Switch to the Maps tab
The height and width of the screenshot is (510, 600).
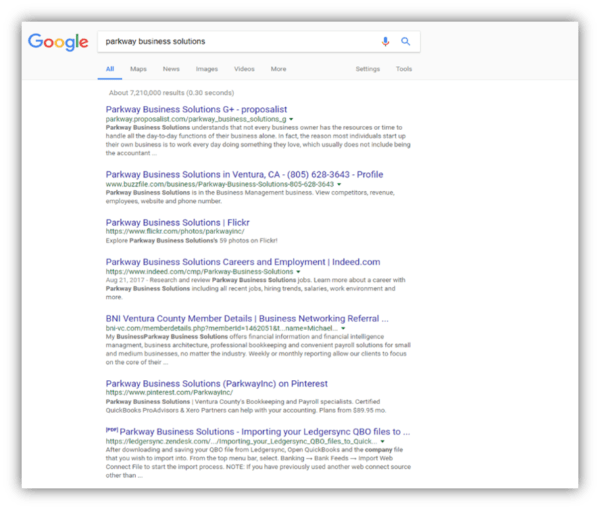(x=138, y=69)
